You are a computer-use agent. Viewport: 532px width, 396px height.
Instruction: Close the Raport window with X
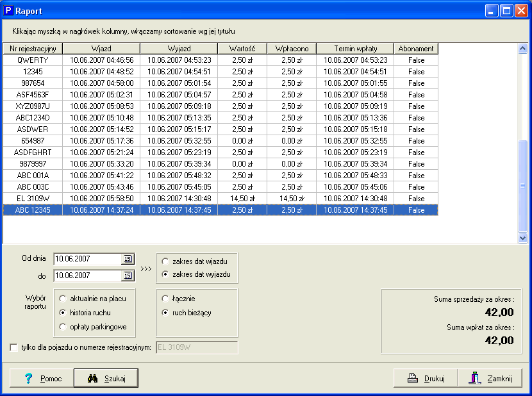tap(521, 11)
